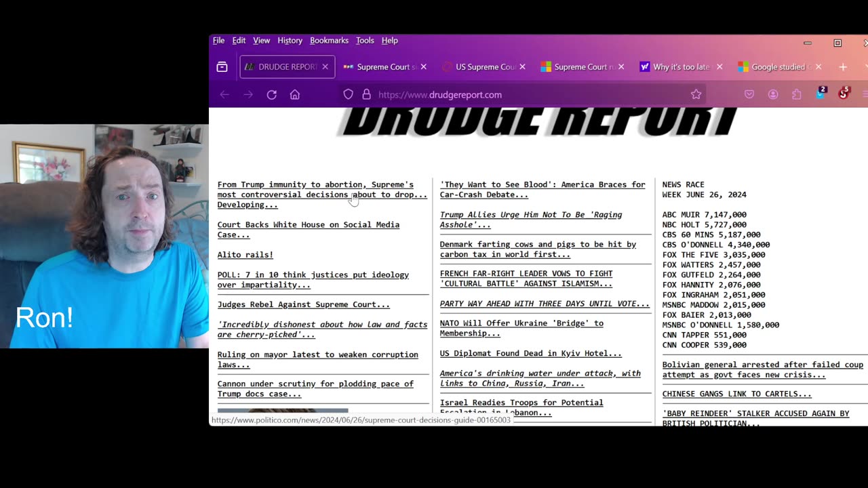Open the Extensions puzzle icon

(x=796, y=95)
